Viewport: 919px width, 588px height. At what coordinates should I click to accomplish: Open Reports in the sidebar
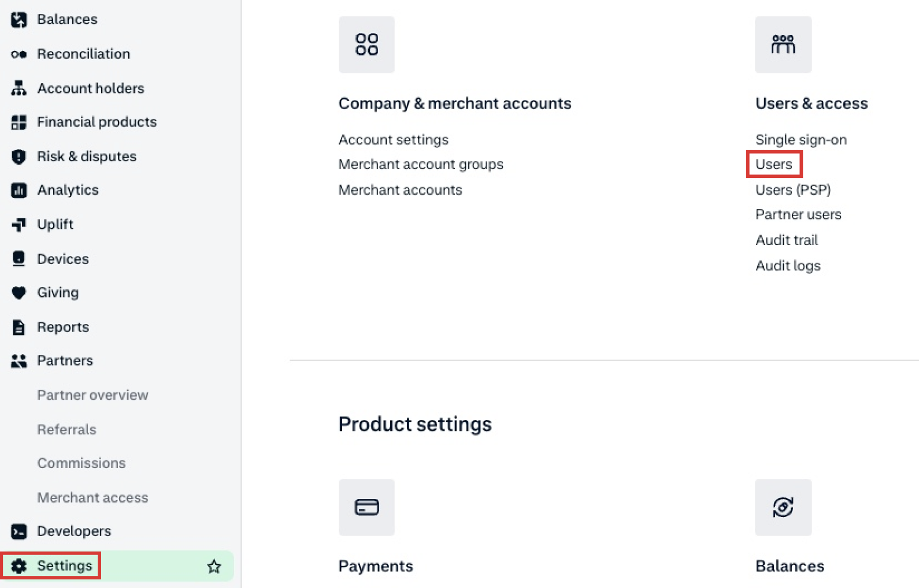click(63, 327)
